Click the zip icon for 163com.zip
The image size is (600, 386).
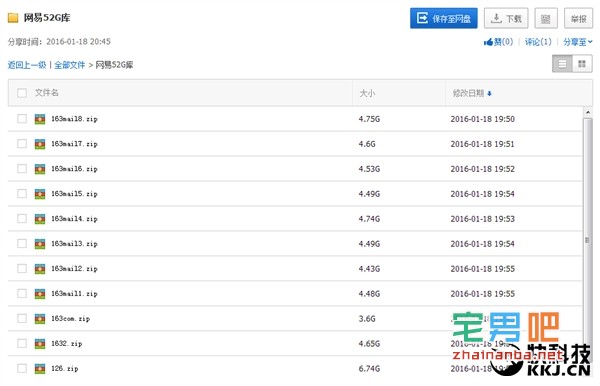(x=40, y=319)
